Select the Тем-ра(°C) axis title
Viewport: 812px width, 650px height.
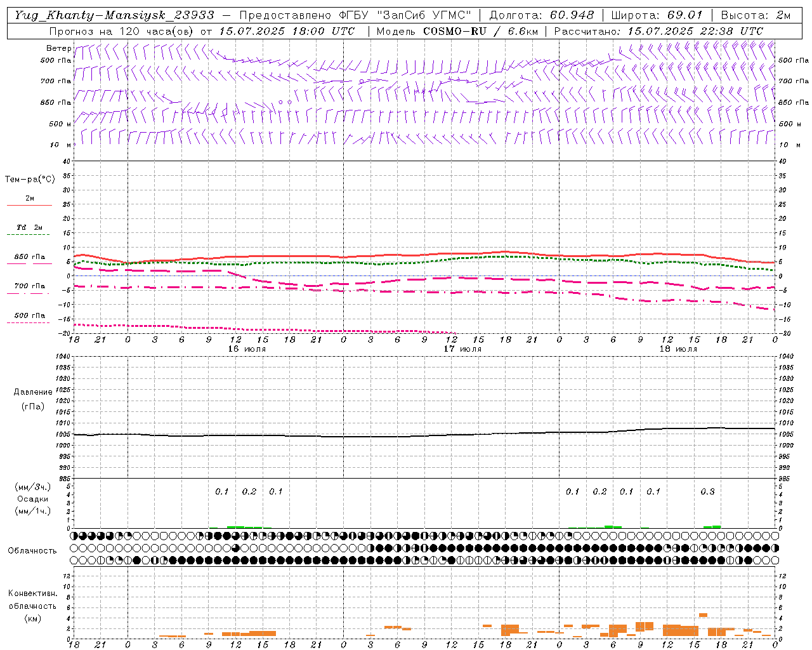click(30, 180)
